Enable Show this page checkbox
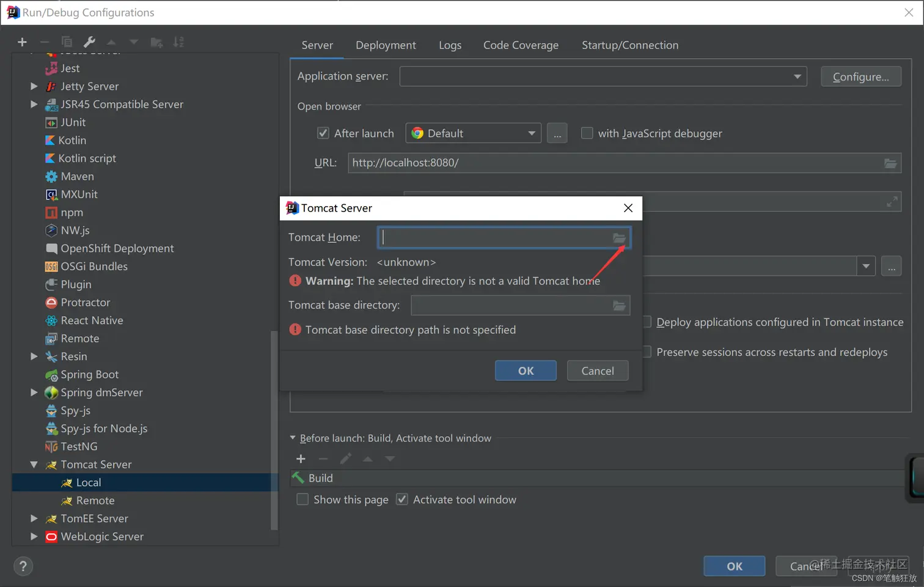Viewport: 924px width, 587px height. pyautogui.click(x=302, y=500)
